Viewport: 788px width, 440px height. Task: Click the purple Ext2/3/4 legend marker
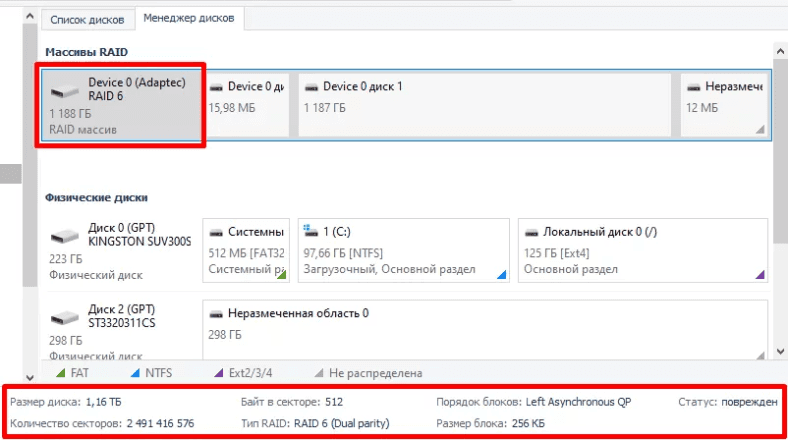(x=219, y=373)
